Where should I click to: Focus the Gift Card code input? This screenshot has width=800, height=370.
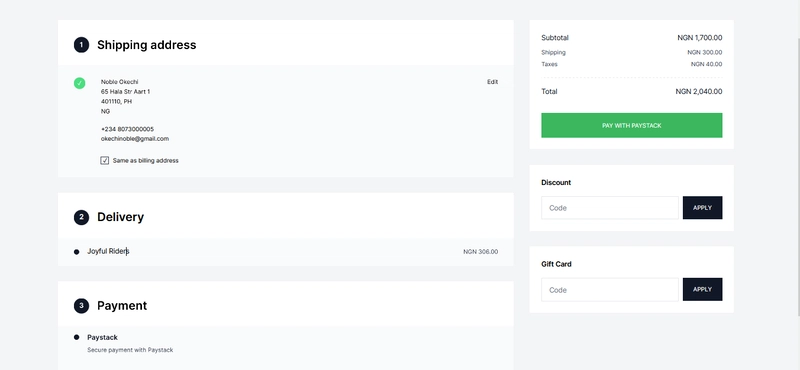[610, 289]
